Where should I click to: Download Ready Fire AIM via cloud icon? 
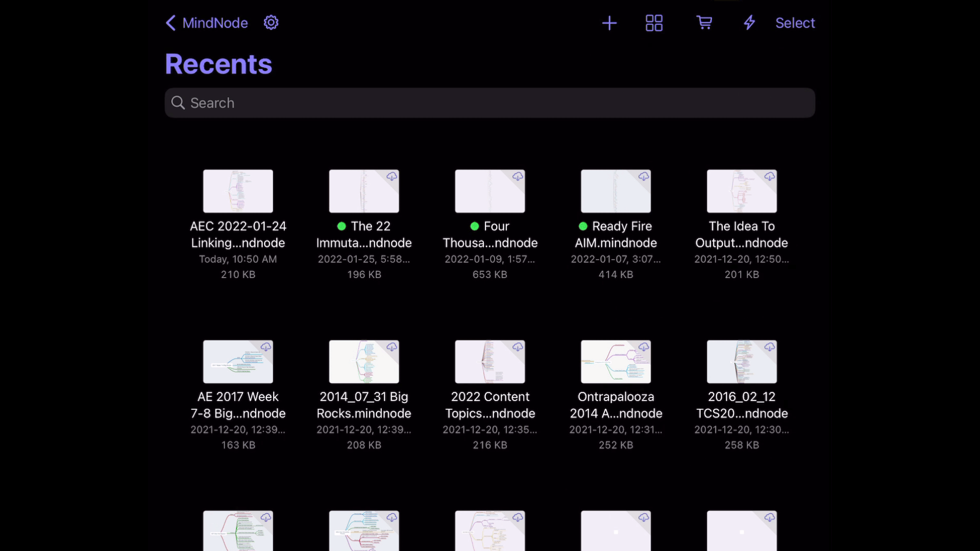coord(644,177)
